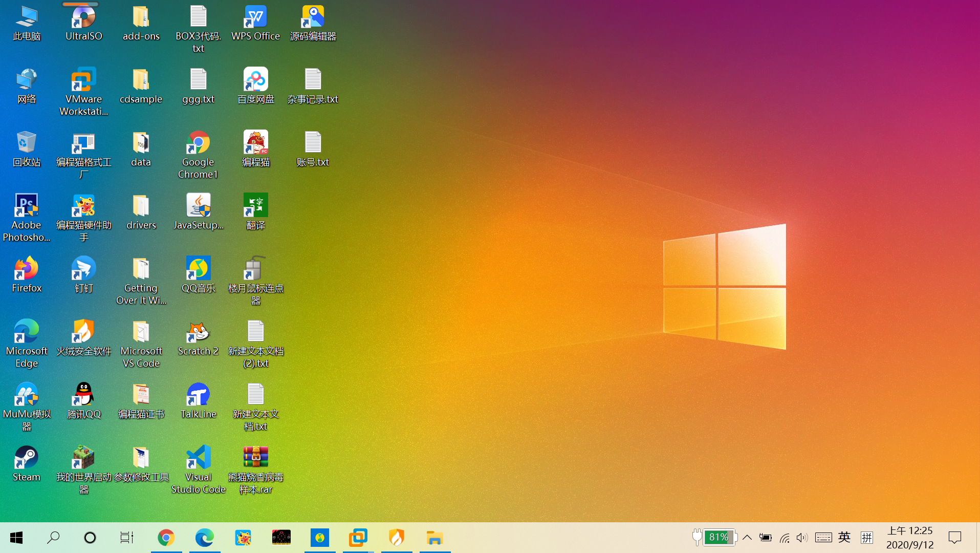Select the MuMu模拟器 desktop shortcut
980x553 pixels.
coord(27,407)
